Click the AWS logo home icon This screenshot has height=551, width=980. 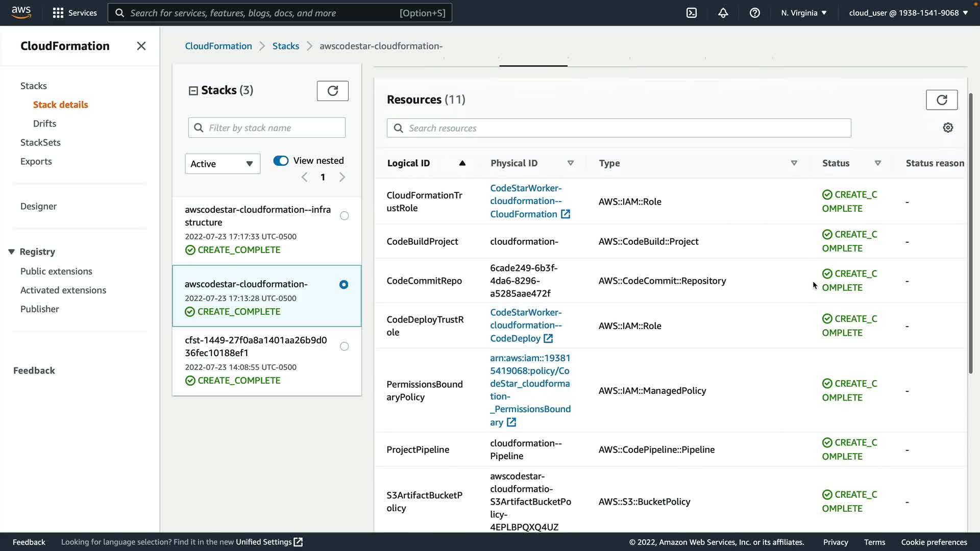click(x=21, y=12)
